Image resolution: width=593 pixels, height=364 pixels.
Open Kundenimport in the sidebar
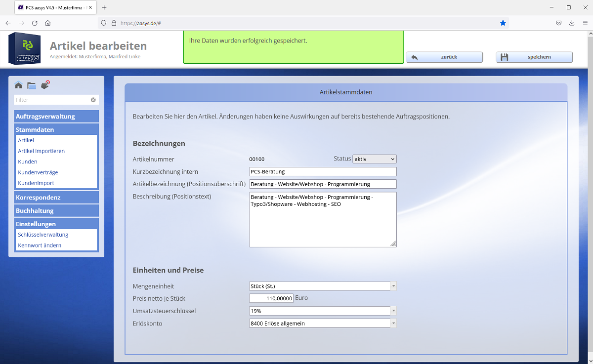[36, 183]
